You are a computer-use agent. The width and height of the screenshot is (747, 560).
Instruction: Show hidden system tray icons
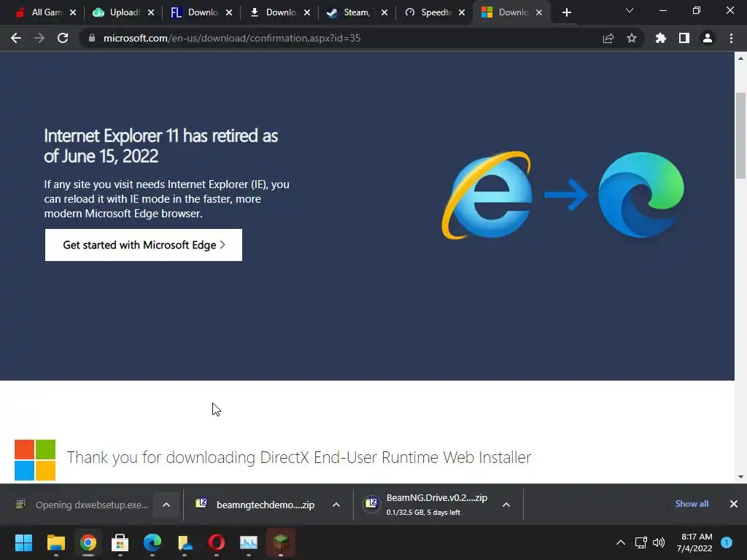[620, 542]
